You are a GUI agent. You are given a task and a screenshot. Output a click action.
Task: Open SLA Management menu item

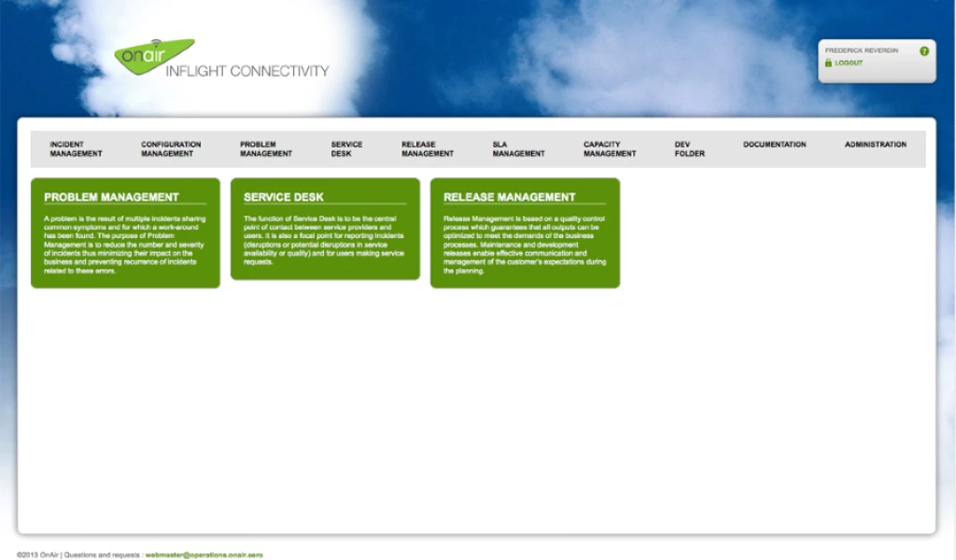[x=518, y=149]
